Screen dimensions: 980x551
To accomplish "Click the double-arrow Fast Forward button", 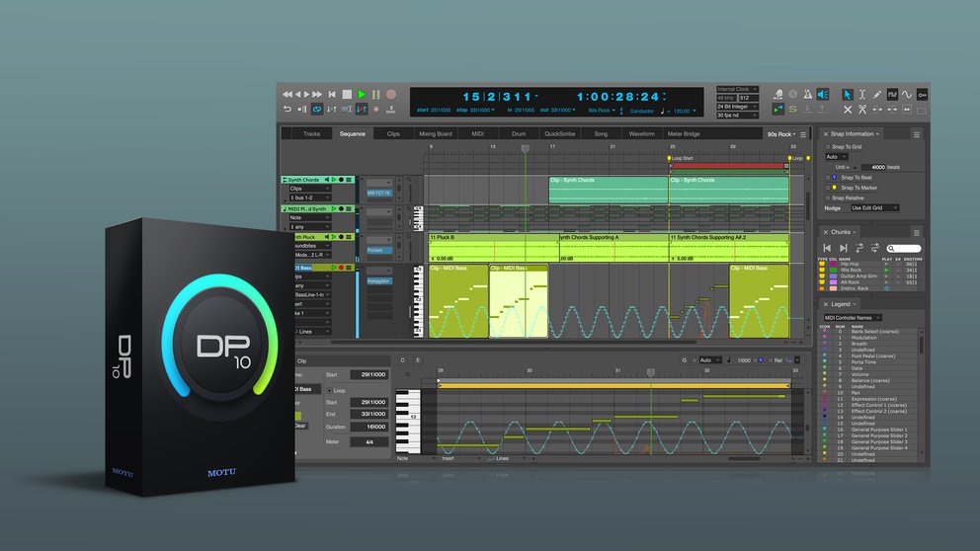I will tap(317, 95).
